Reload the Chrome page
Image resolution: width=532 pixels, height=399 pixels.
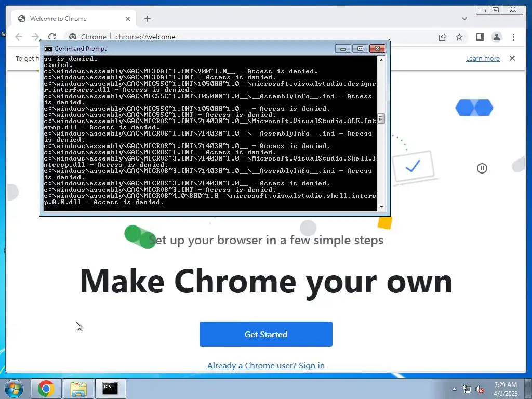point(52,37)
